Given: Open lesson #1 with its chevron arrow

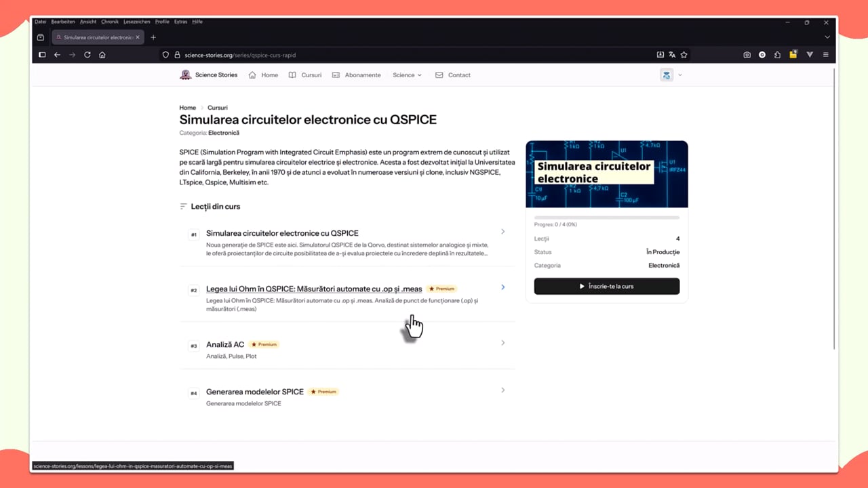Looking at the screenshot, I should tap(502, 232).
